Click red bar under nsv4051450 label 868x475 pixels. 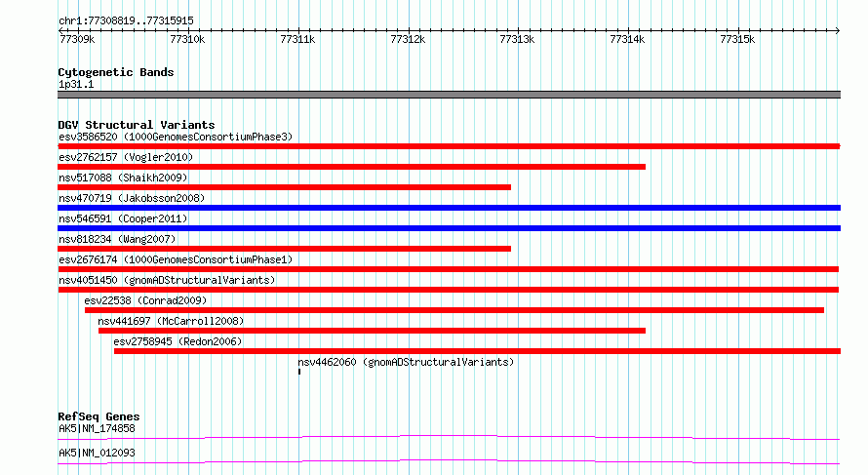pos(449,290)
